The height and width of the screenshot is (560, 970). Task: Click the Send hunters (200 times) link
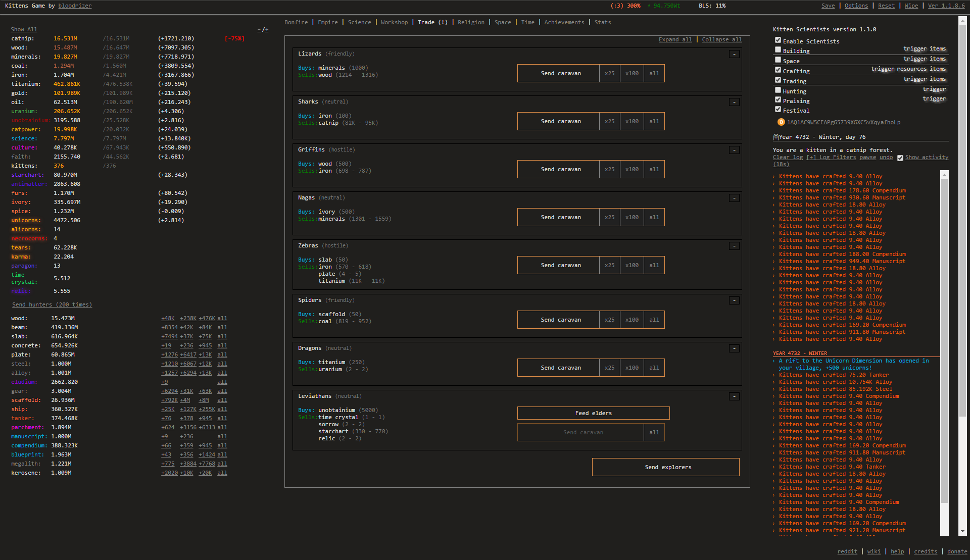pos(52,304)
